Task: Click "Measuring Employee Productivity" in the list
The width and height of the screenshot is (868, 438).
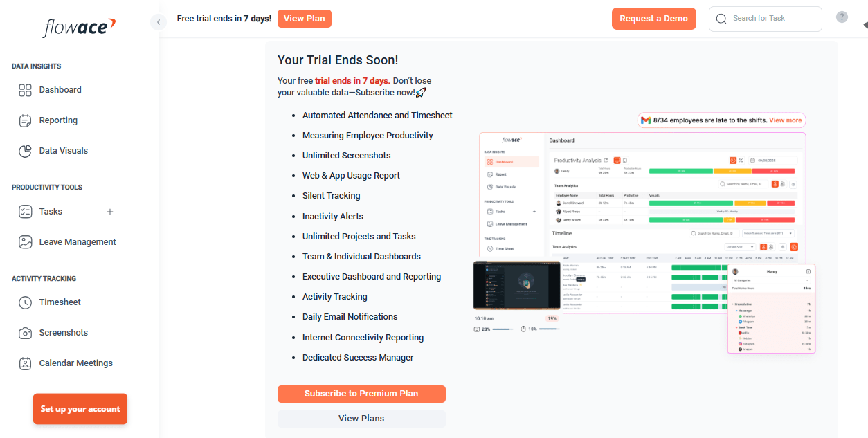Action: (x=368, y=136)
